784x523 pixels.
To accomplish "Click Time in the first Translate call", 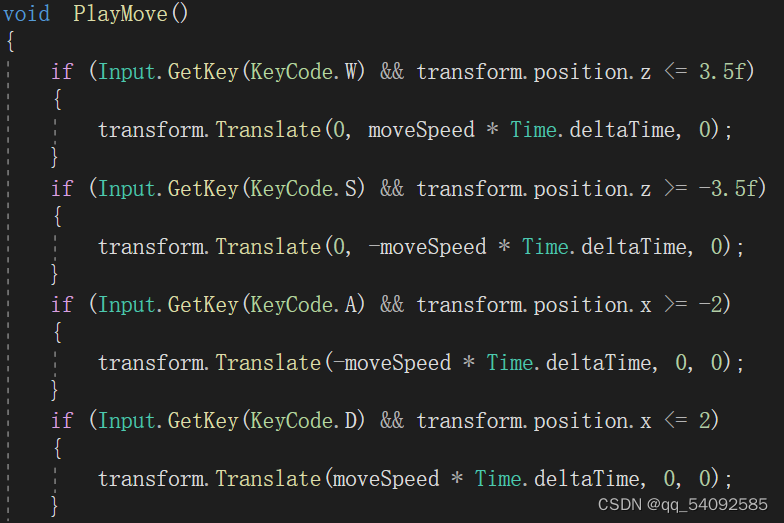I will pyautogui.click(x=533, y=130).
